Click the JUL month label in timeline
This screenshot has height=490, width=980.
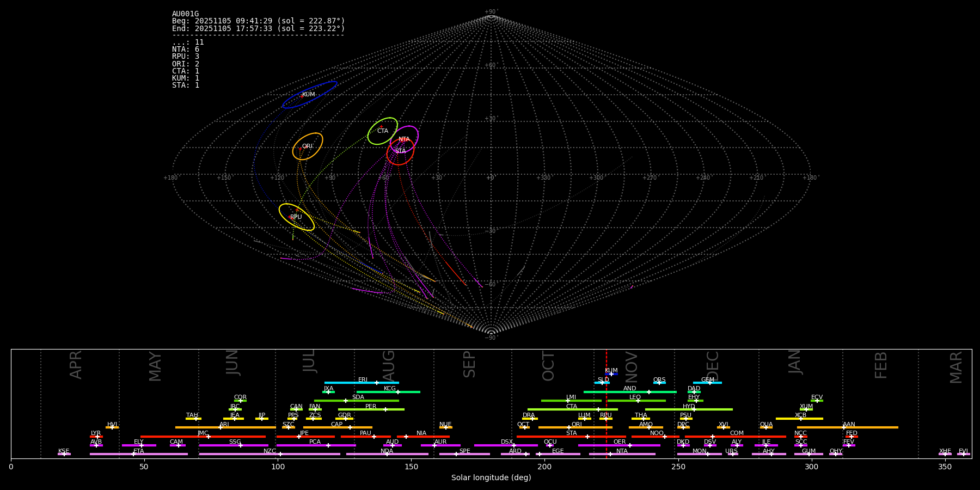point(309,361)
